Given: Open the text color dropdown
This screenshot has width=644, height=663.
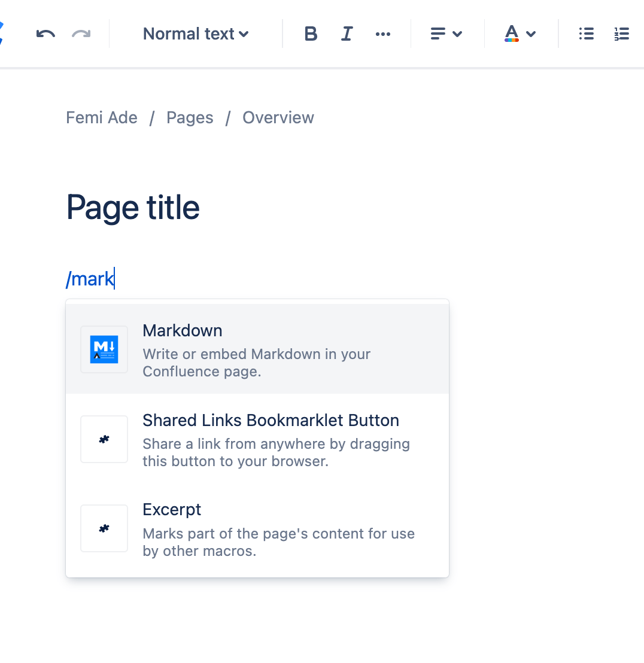Looking at the screenshot, I should pyautogui.click(x=520, y=34).
